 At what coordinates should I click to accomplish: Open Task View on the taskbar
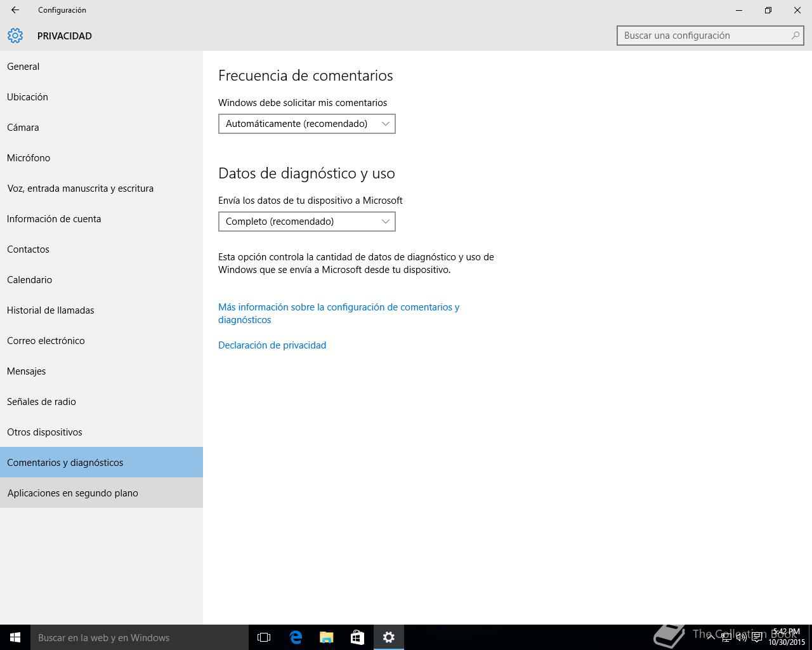(264, 637)
